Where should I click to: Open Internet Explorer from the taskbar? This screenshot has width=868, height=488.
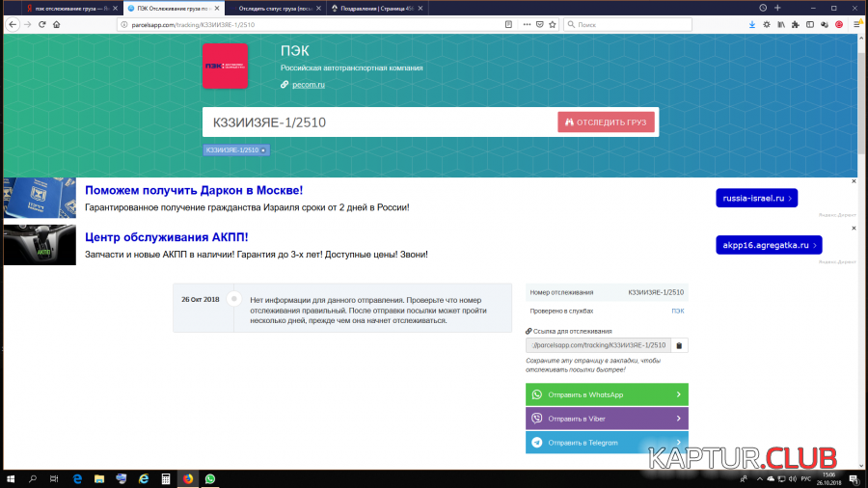(144, 479)
